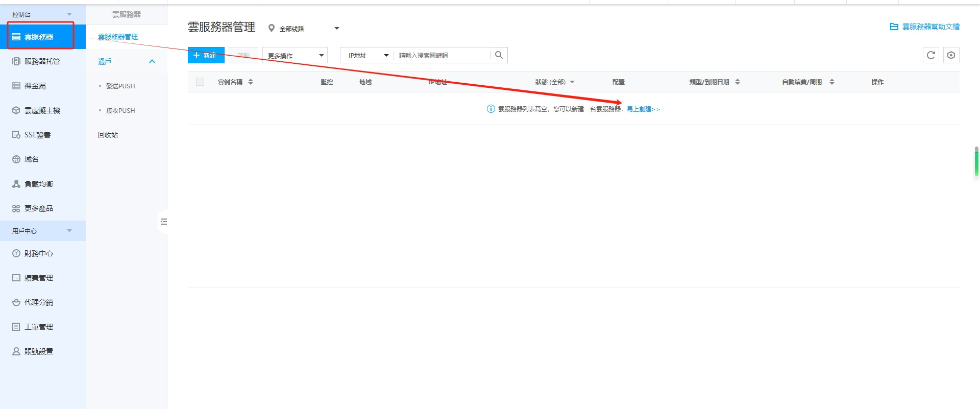Click the 服務器托管 sidebar icon
The image size is (980, 409).
pos(16,61)
